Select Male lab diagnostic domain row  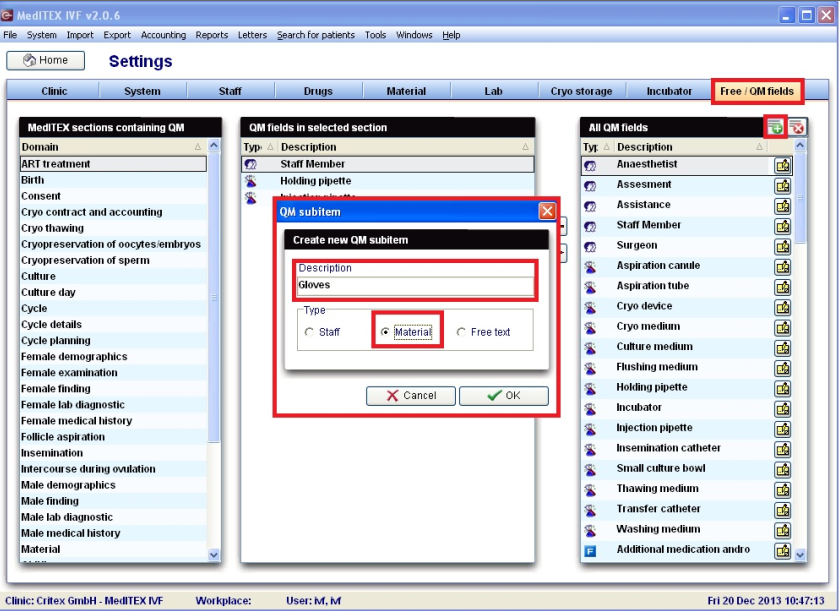[x=113, y=517]
